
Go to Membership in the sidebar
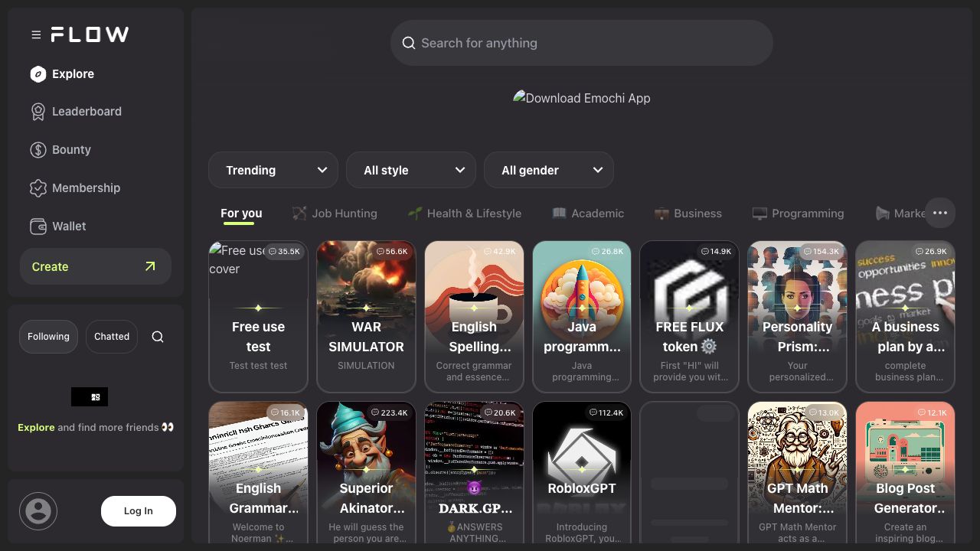point(85,188)
